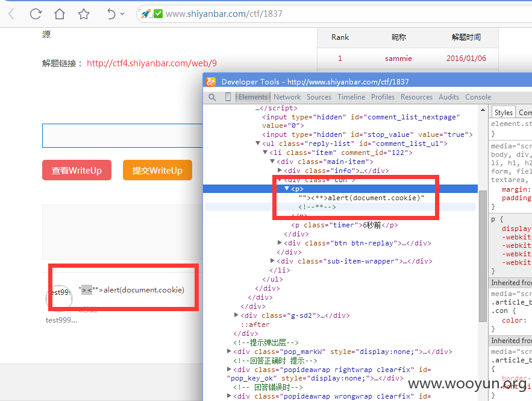The image size is (532, 401).
Task: Collapse the div main-item node
Action: [272, 161]
